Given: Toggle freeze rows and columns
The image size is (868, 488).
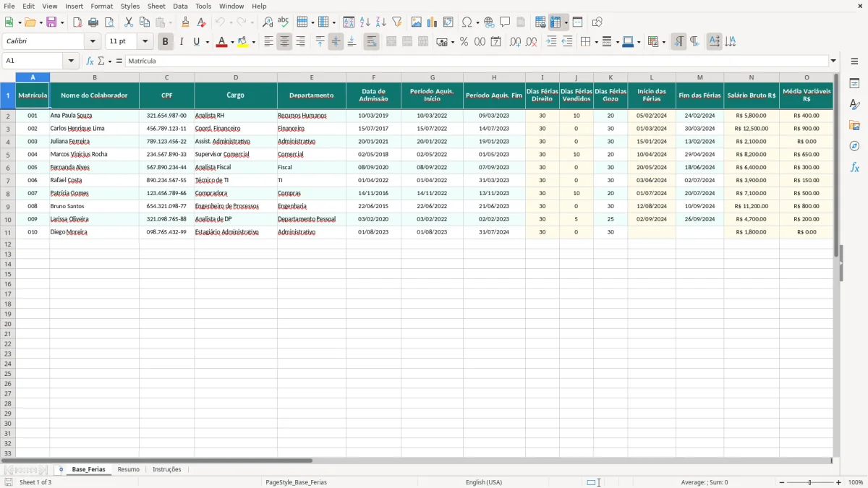Looking at the screenshot, I should coord(556,22).
